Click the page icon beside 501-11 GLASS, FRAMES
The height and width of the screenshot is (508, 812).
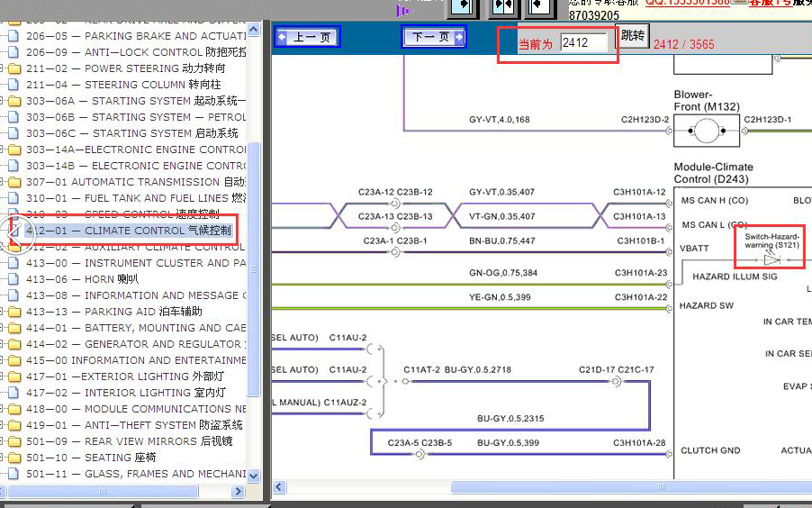pyautogui.click(x=14, y=474)
